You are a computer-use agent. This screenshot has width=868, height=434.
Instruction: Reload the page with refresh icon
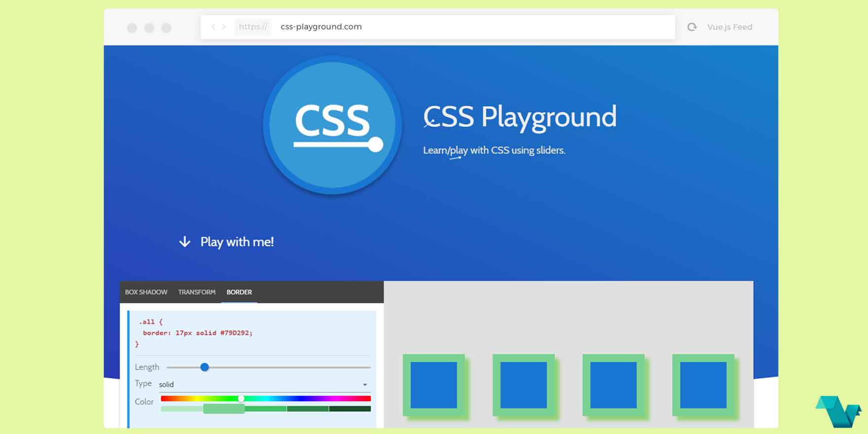coord(692,27)
